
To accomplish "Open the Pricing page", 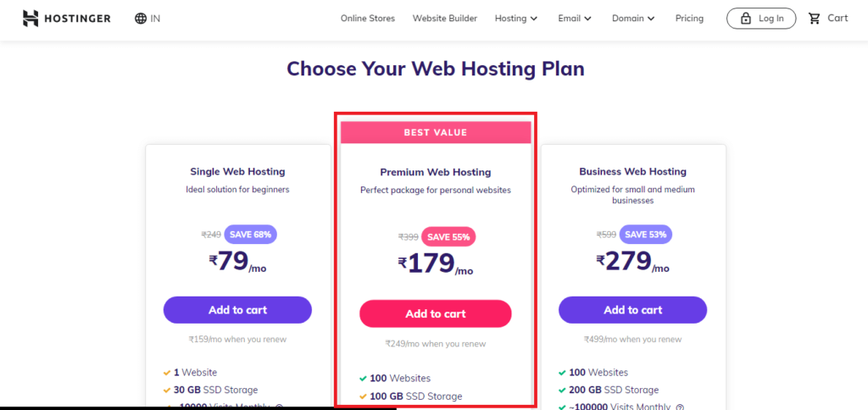I will [x=689, y=19].
